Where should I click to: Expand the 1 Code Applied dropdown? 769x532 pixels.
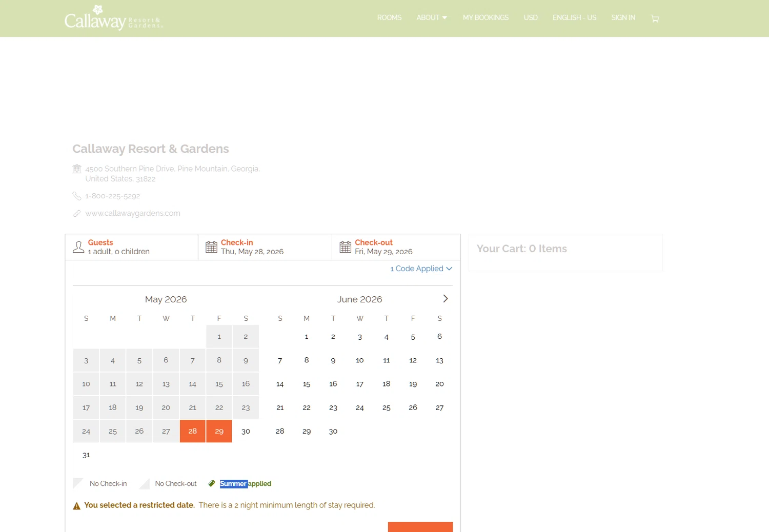click(421, 269)
